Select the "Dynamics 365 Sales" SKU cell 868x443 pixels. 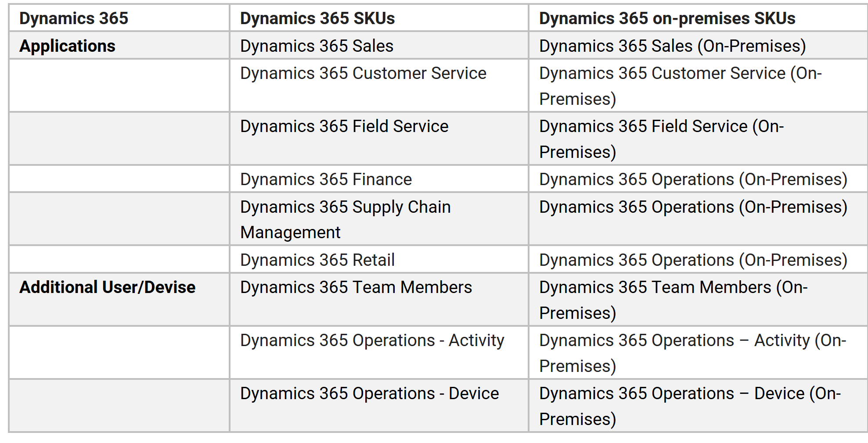click(317, 46)
